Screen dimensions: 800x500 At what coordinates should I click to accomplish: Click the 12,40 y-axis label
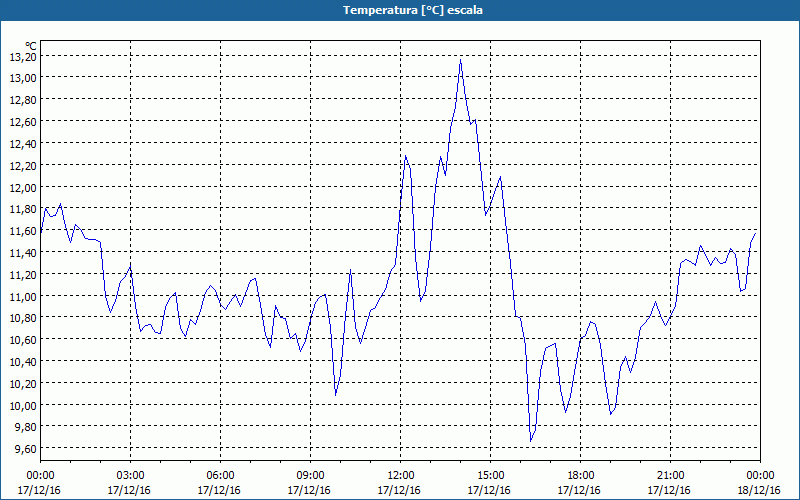point(23,144)
